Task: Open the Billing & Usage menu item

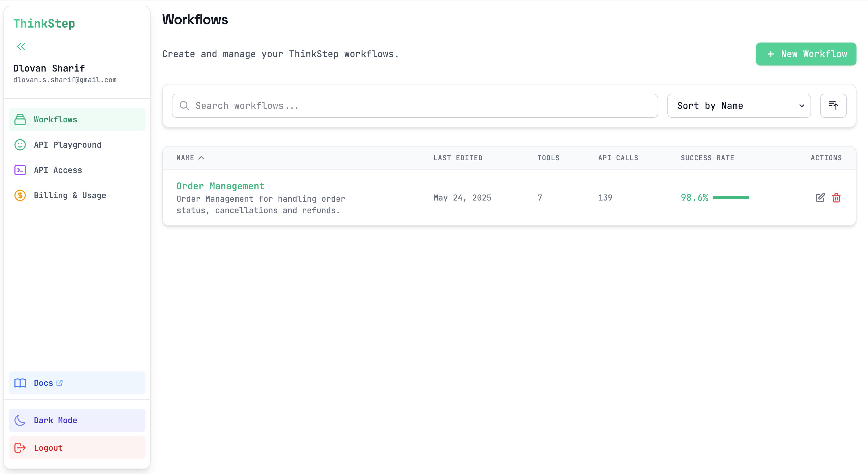Action: [x=70, y=195]
